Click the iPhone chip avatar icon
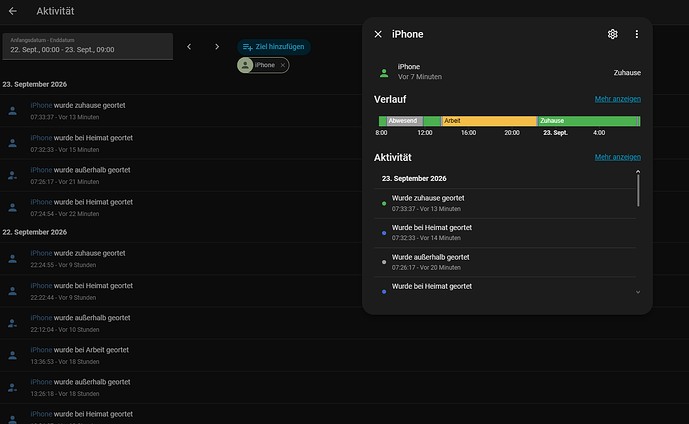 [x=245, y=65]
